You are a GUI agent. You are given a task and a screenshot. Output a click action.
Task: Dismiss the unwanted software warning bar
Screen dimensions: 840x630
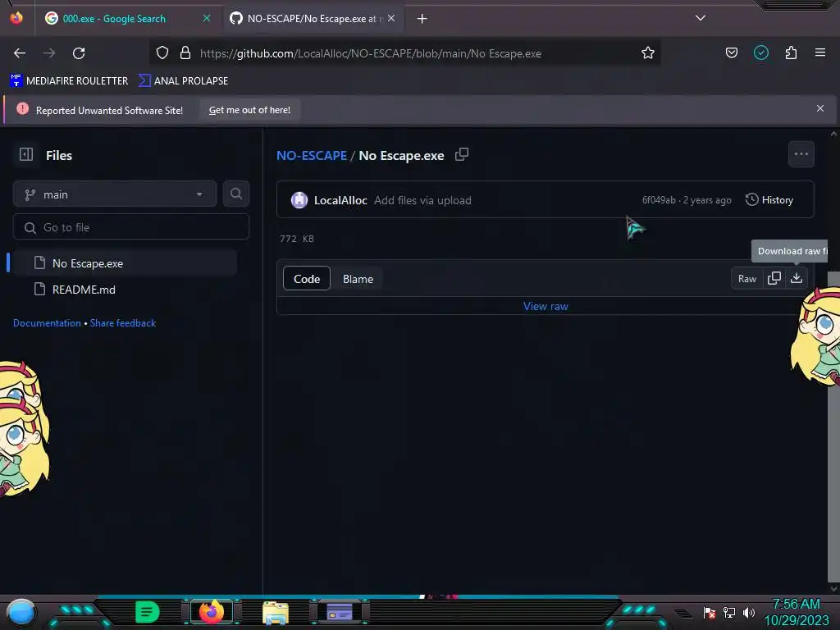(819, 109)
